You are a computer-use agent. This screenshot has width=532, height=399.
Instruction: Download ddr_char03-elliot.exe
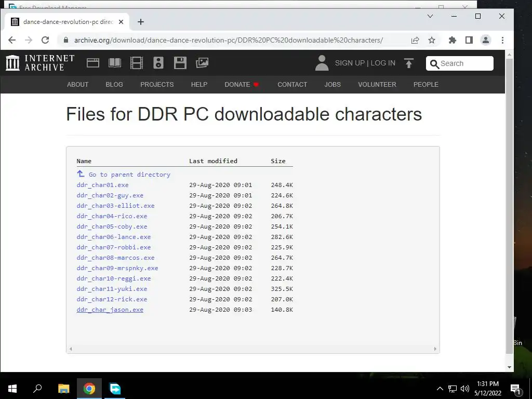[x=116, y=206]
